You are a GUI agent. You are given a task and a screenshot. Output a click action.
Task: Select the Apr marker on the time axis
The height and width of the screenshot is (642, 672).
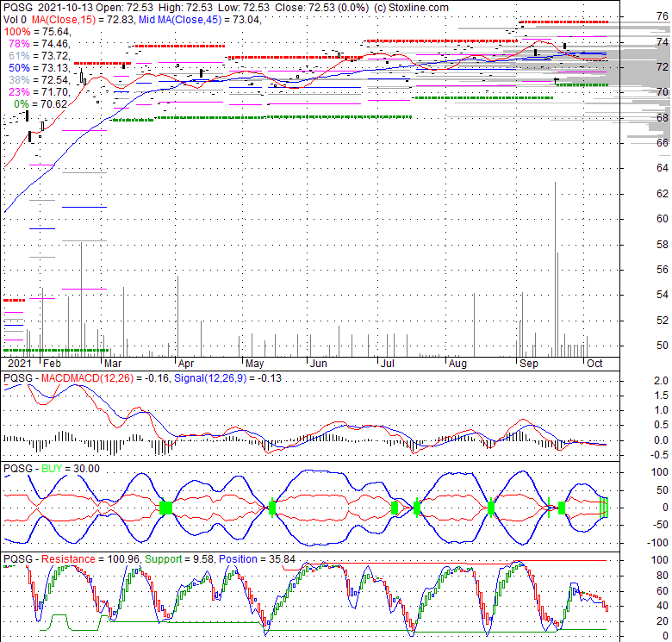(186, 363)
